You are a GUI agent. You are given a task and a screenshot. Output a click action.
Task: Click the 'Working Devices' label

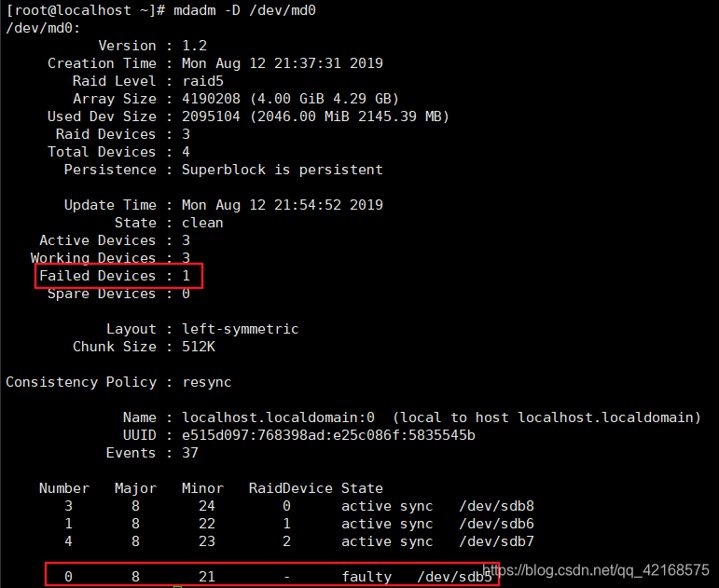tap(93, 258)
